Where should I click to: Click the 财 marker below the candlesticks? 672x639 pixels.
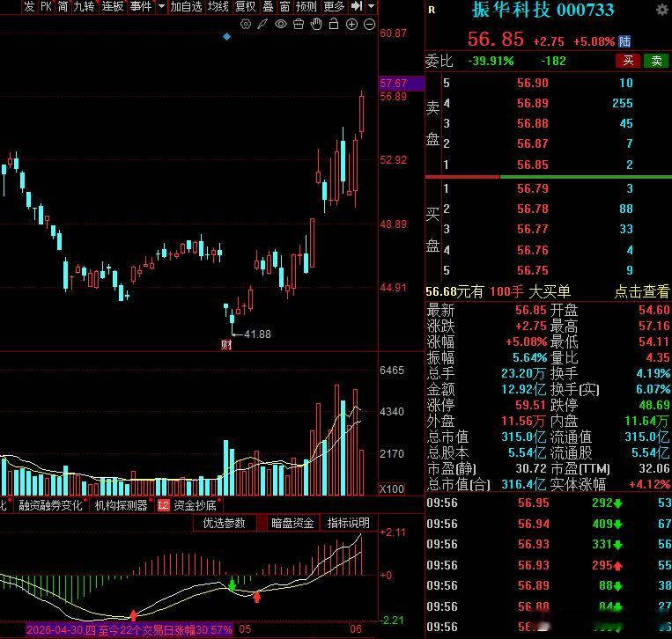click(x=226, y=344)
